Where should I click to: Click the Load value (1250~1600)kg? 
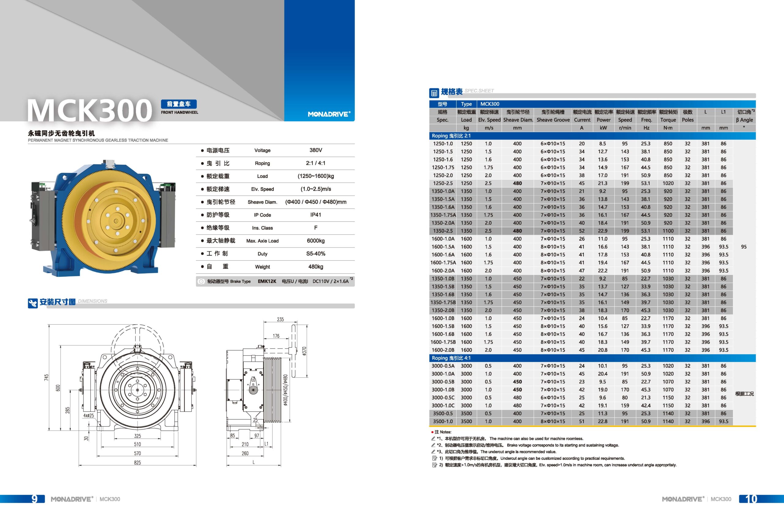pyautogui.click(x=316, y=176)
